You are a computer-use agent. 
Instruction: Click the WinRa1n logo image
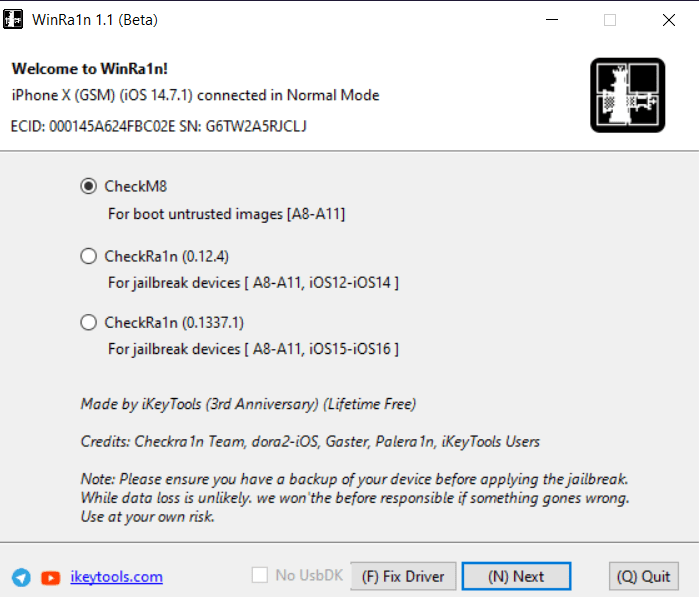(x=627, y=95)
